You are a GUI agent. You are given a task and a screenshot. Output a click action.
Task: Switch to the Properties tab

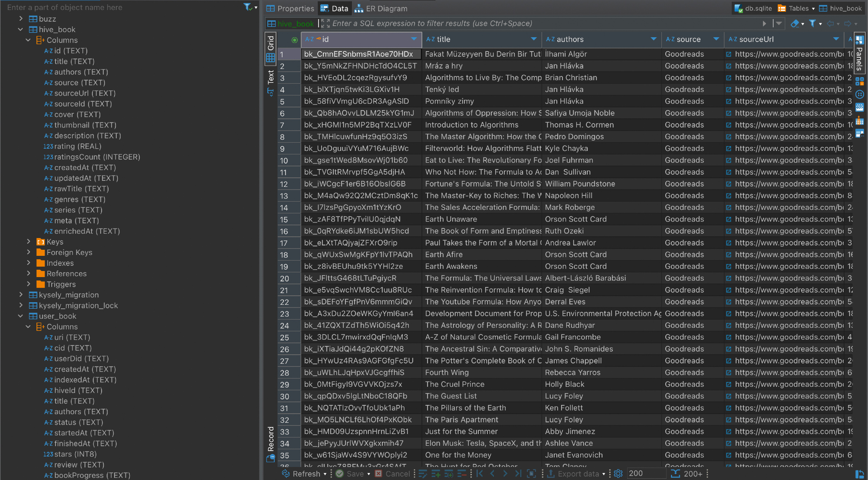coord(290,8)
